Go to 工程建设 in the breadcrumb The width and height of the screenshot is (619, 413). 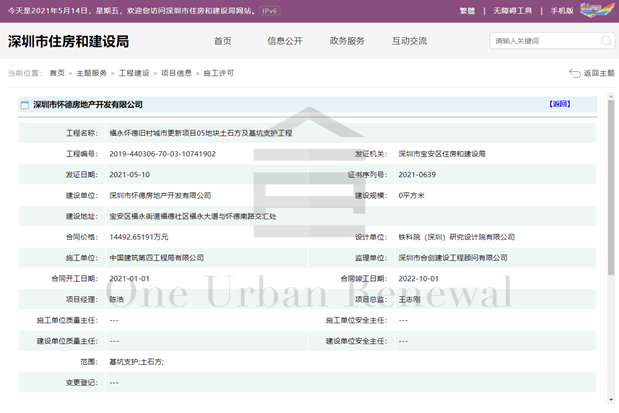134,73
